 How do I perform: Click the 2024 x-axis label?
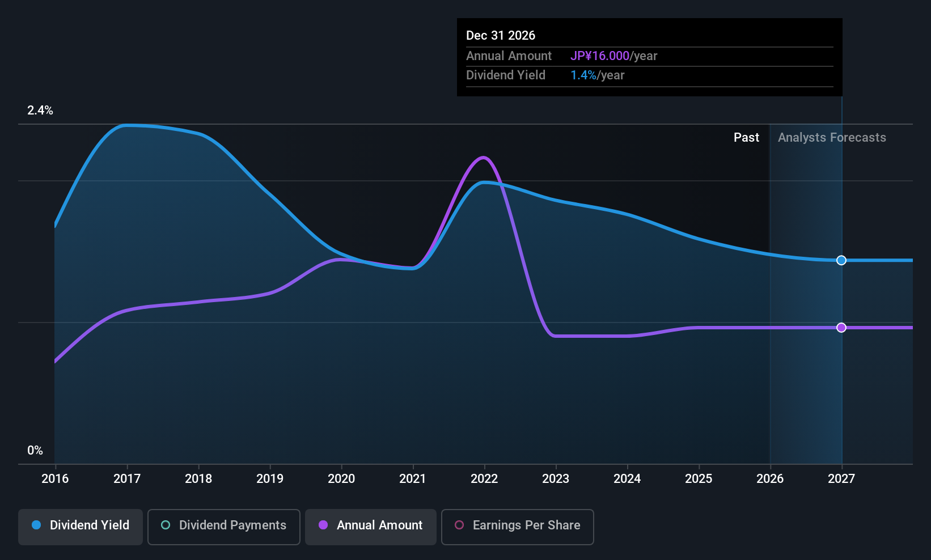click(x=627, y=479)
